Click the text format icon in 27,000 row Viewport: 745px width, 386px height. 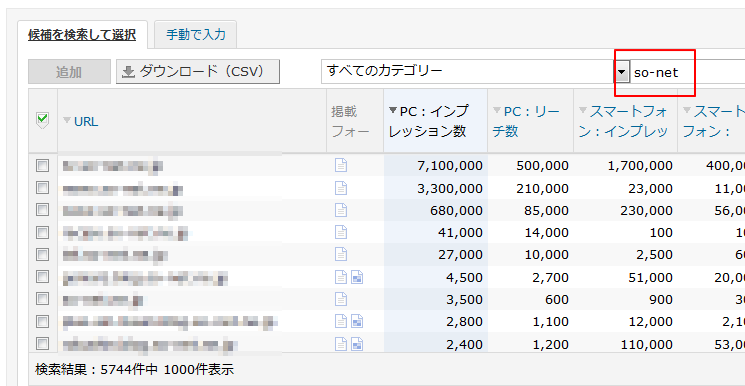pos(341,254)
